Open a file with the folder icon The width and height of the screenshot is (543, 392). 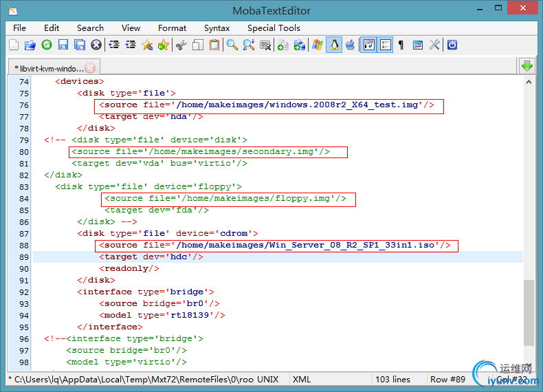(30, 45)
